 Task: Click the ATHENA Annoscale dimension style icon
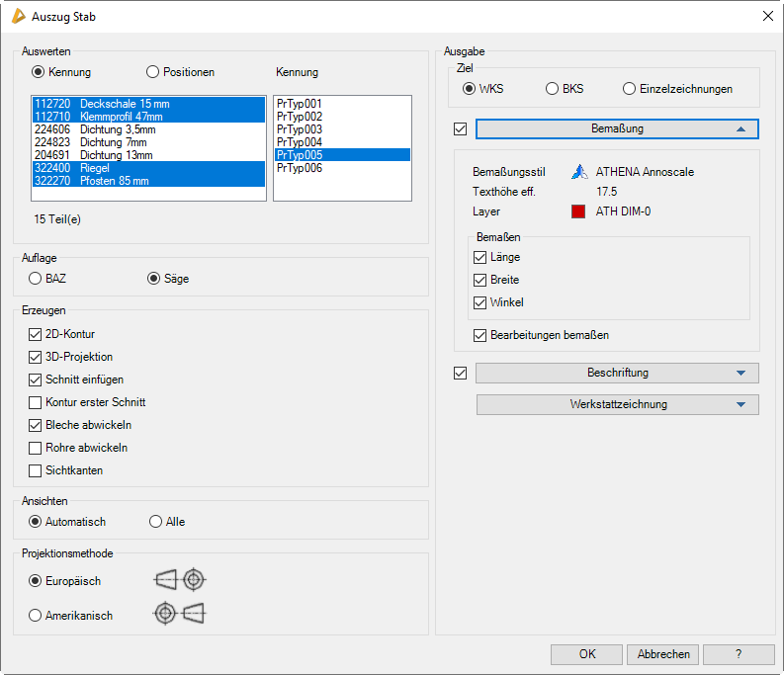coord(580,172)
